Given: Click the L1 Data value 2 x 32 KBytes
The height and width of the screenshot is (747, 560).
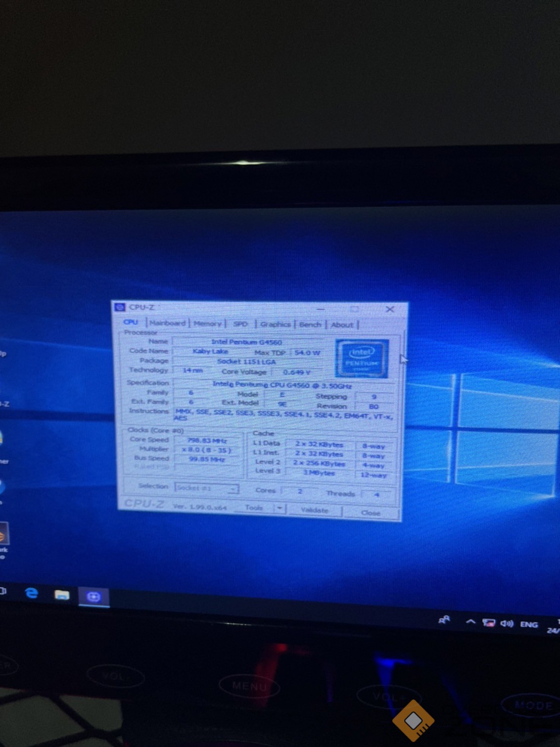Looking at the screenshot, I should 319,444.
